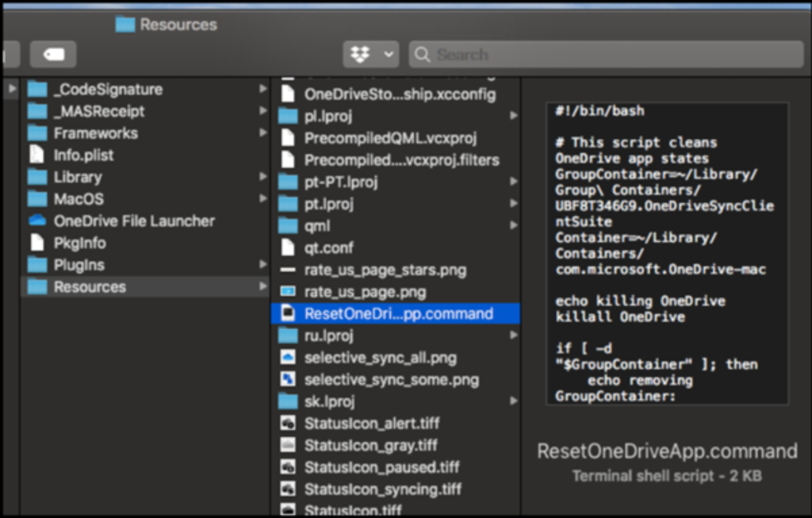Select the StatusIcon_paused.tiff file icon
The image size is (812, 518).
pos(288,467)
